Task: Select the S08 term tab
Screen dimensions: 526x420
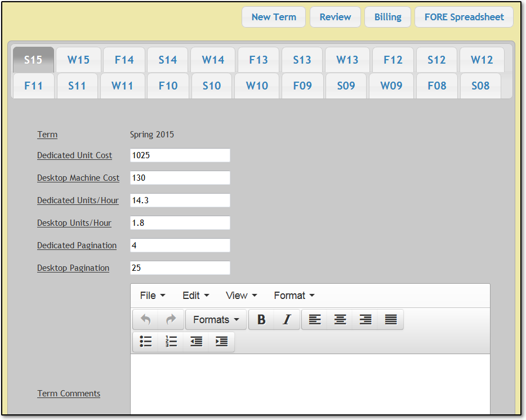Action: pos(481,86)
